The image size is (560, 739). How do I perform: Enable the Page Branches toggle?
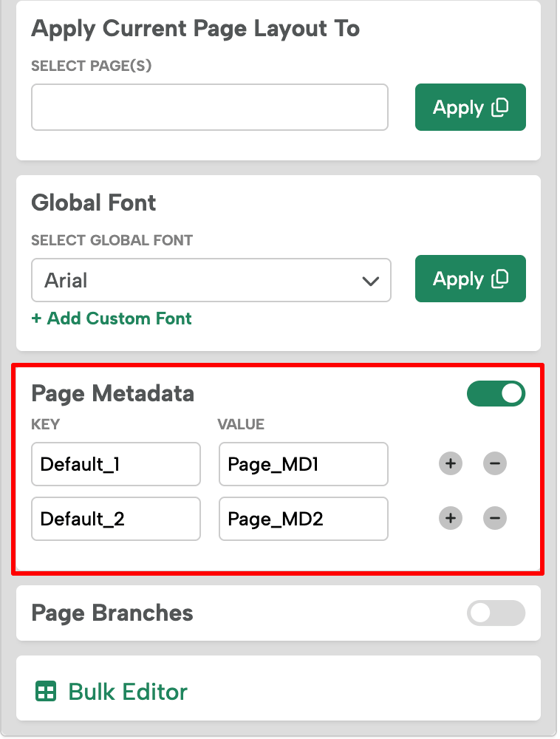[x=496, y=613]
